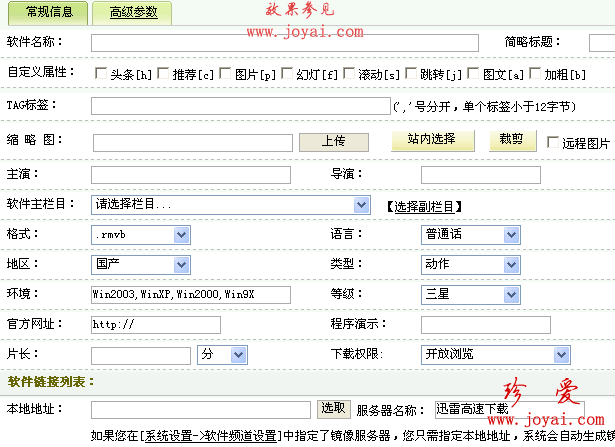Check the 滚动[s] option

click(349, 73)
